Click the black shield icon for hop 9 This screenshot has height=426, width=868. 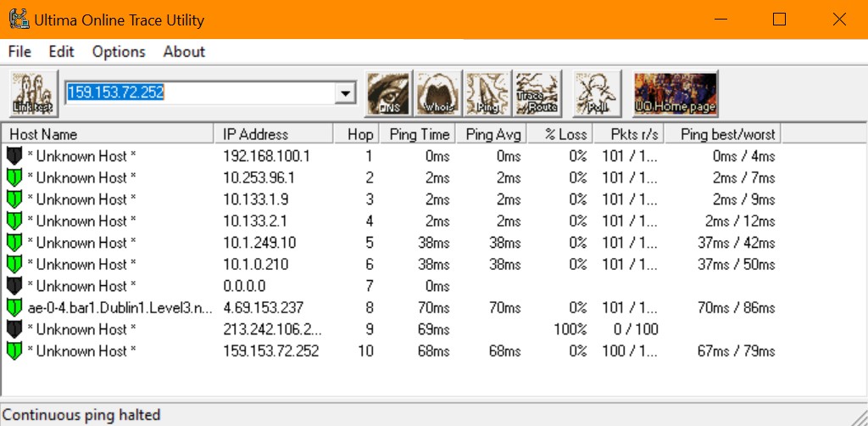[x=14, y=329]
